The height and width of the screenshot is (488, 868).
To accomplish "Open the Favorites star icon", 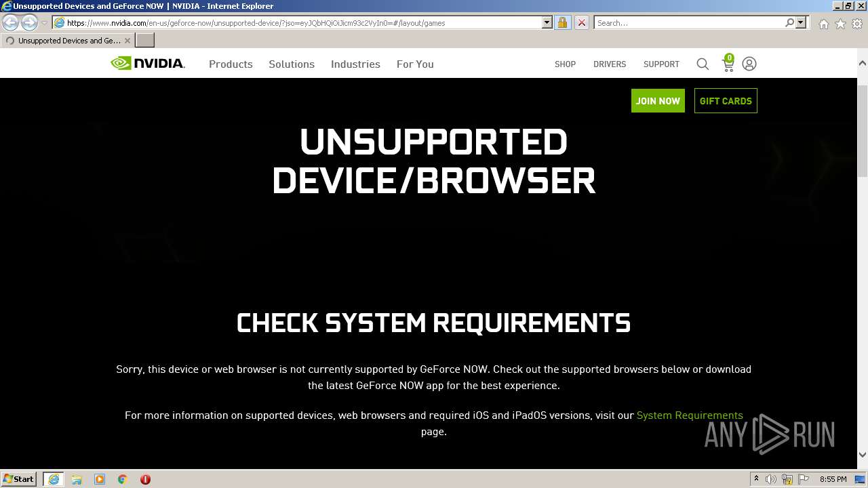I will (x=840, y=24).
